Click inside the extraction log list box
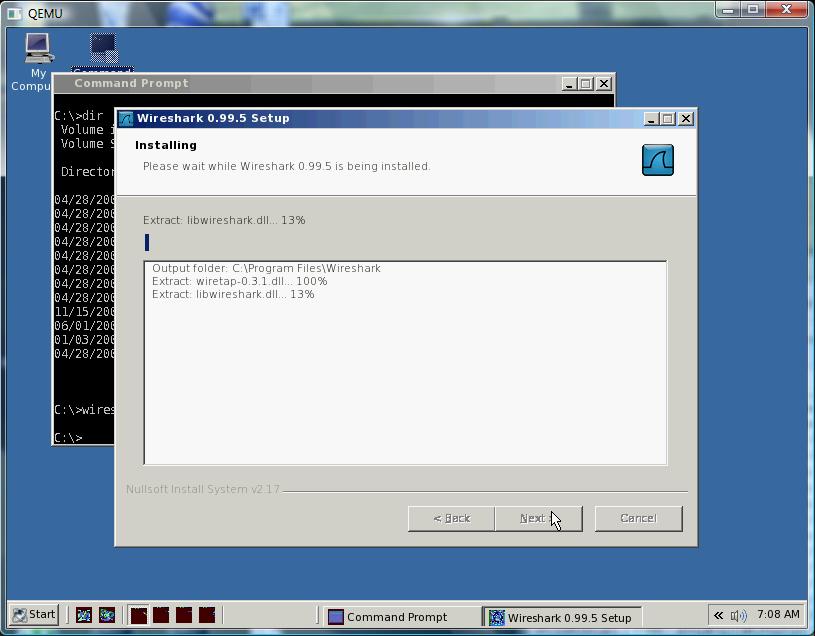This screenshot has height=636, width=815. (405, 380)
